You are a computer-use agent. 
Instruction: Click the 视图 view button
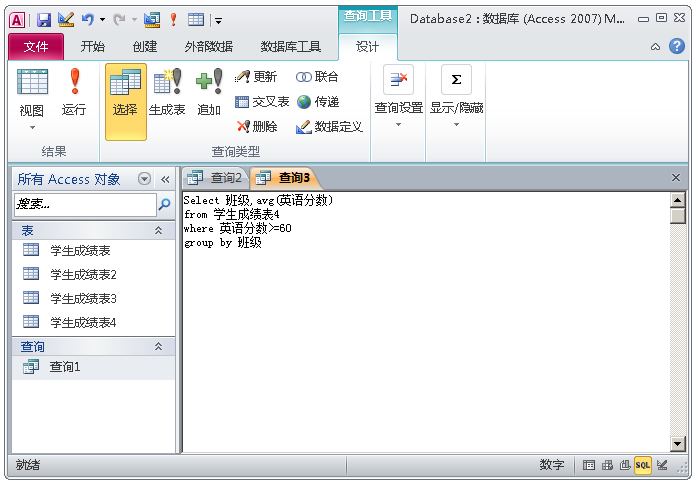point(32,92)
